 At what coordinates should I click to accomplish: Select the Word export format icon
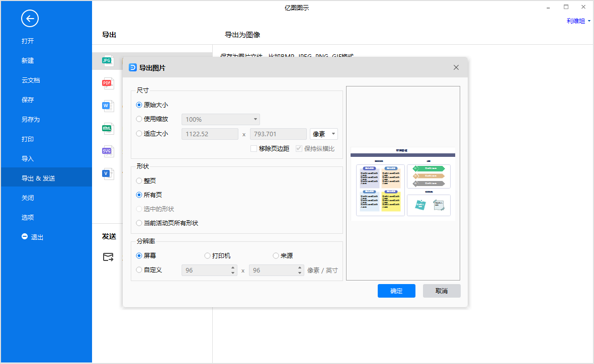(x=108, y=106)
